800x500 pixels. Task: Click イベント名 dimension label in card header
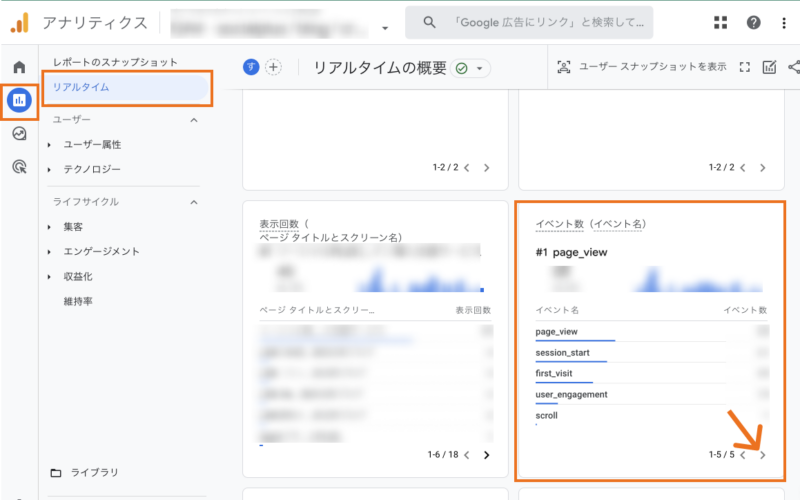point(617,224)
